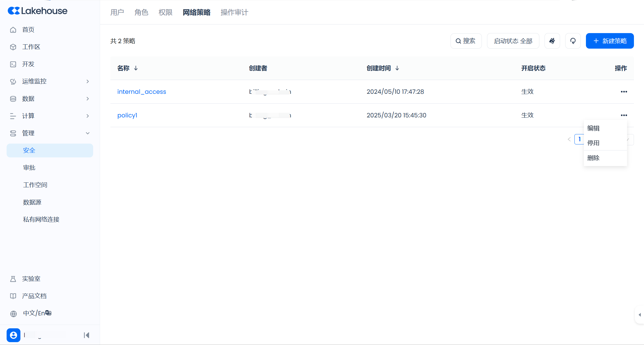Open 实验室 lab in sidebar
This screenshot has width=644, height=345.
click(x=31, y=279)
